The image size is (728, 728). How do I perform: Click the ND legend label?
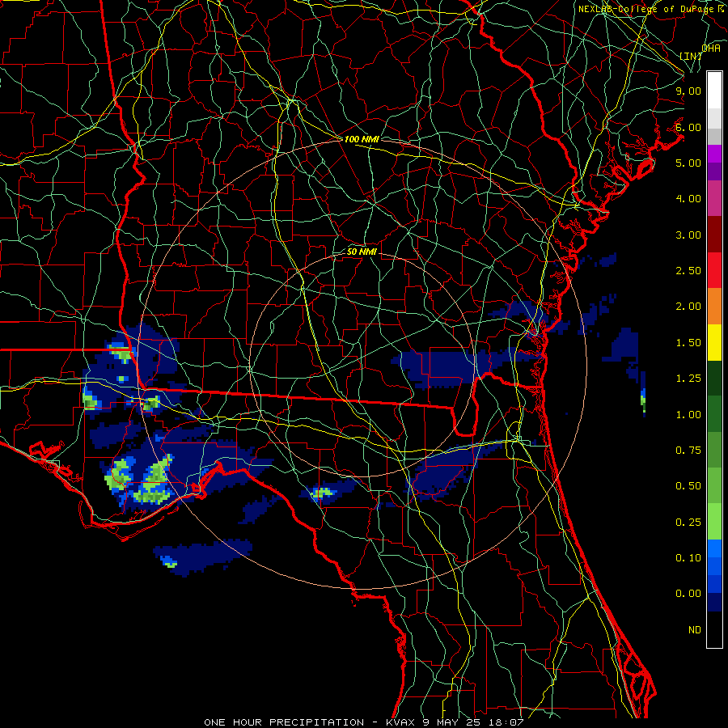pos(695,630)
